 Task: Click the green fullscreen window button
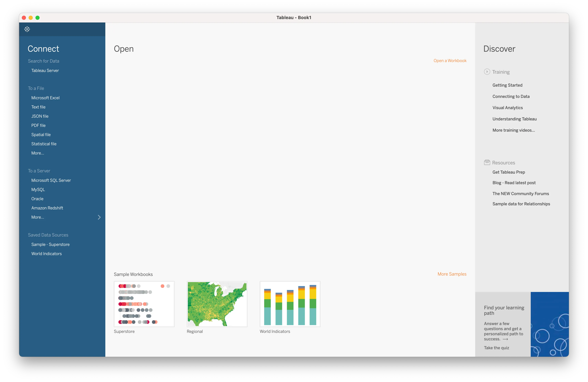(37, 18)
